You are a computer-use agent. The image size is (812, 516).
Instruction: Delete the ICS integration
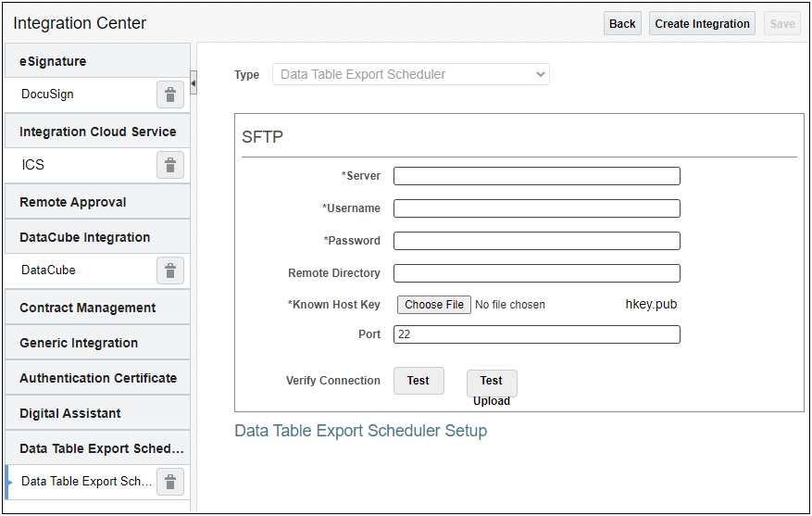[x=170, y=165]
